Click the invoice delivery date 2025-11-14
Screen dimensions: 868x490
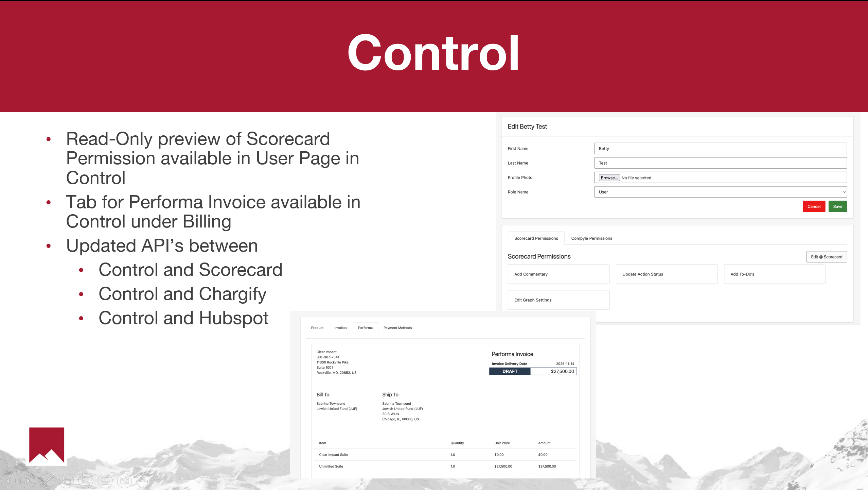pyautogui.click(x=565, y=364)
